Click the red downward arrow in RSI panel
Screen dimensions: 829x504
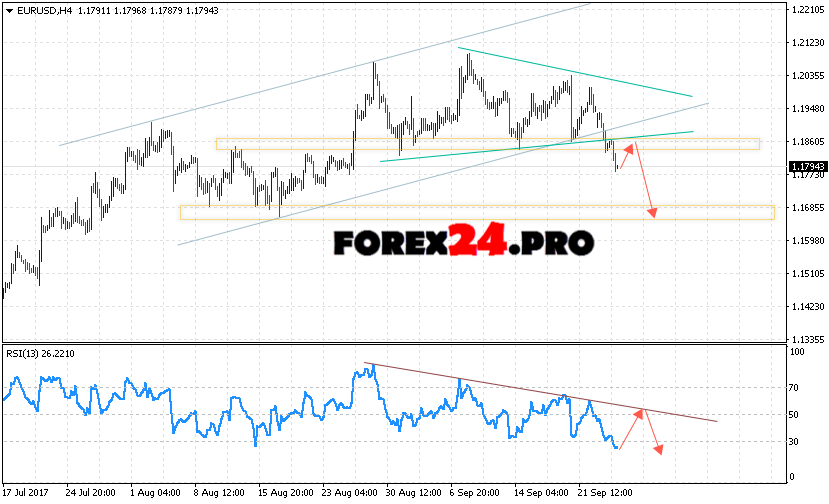pos(653,431)
